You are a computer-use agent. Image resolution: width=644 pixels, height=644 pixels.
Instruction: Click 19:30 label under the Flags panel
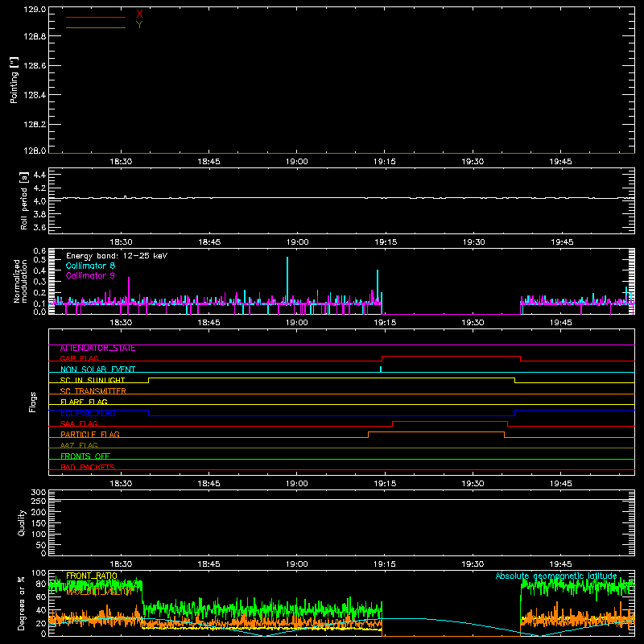click(x=473, y=484)
